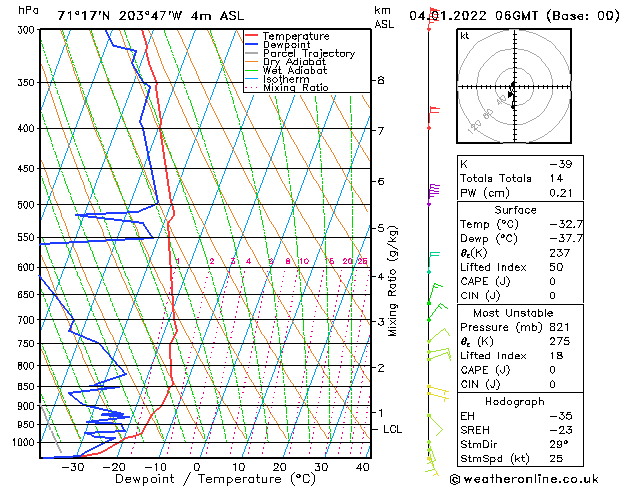The width and height of the screenshot is (629, 486).
Task: Click the weatheronline.co.uk copyright link
Action: (524, 479)
